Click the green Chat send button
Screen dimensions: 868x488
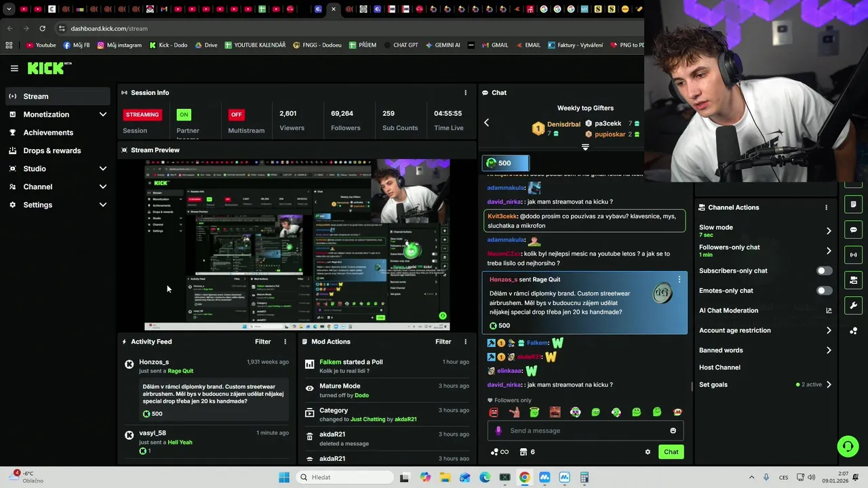(x=671, y=452)
